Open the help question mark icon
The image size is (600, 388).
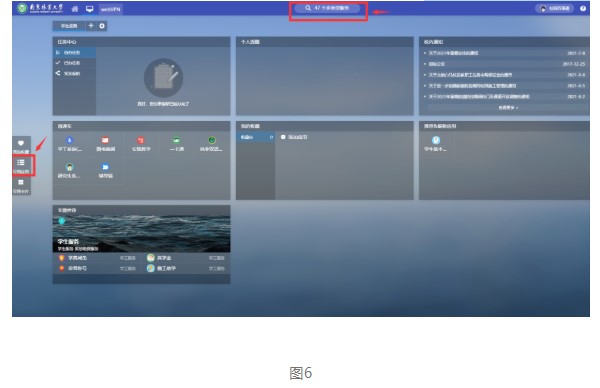pyautogui.click(x=583, y=8)
